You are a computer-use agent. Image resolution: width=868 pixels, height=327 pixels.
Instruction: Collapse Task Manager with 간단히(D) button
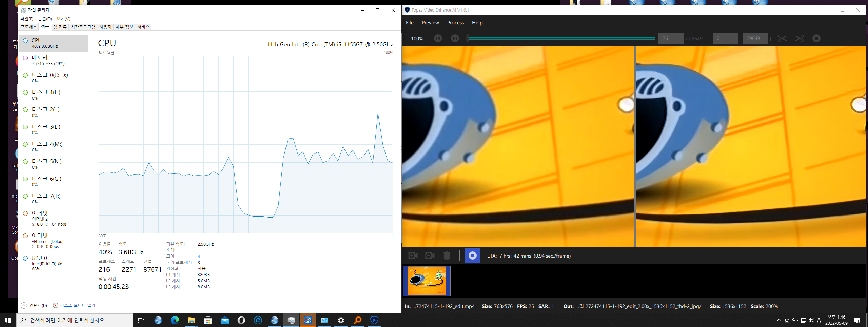[34, 305]
